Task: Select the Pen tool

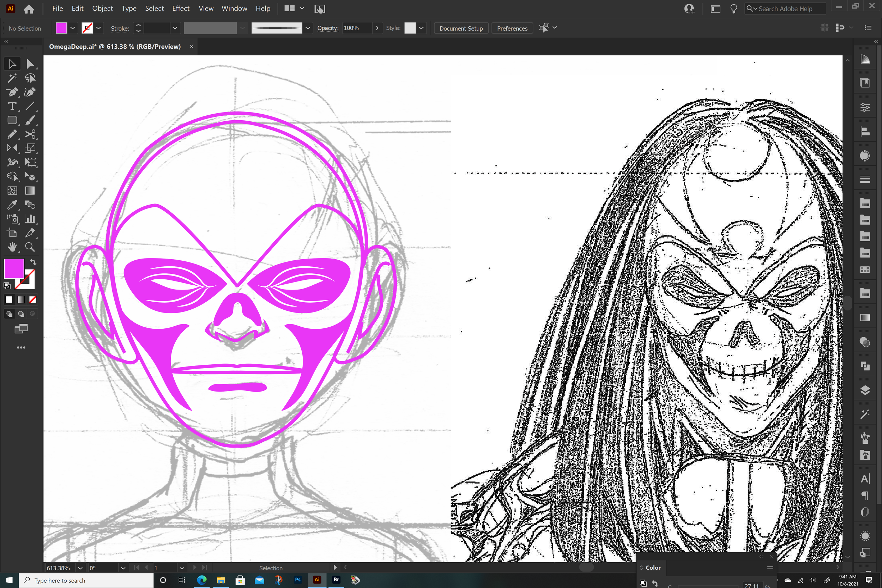Action: [x=12, y=92]
